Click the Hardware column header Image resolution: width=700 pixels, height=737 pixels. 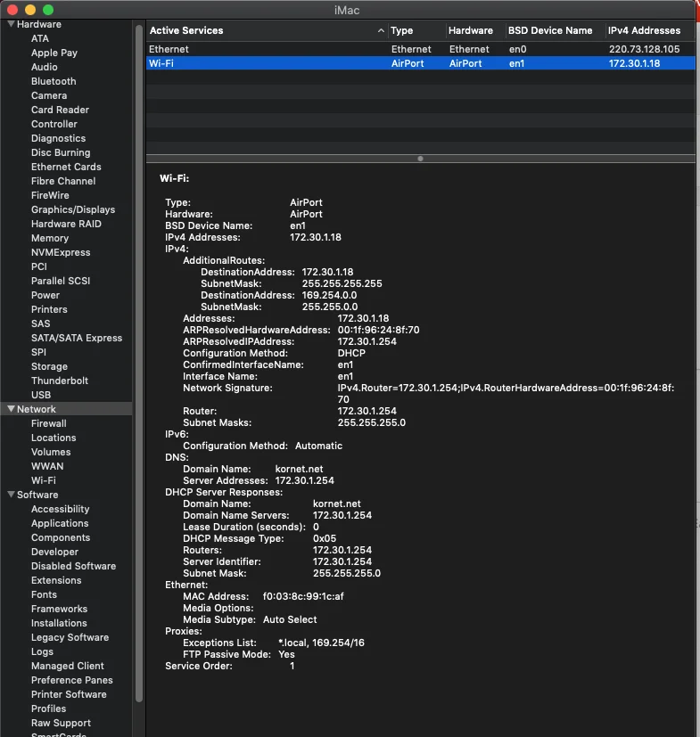pyautogui.click(x=471, y=30)
